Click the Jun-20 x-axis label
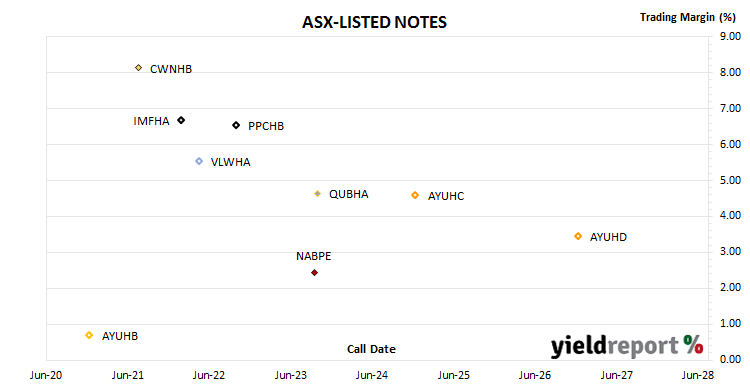The image size is (750, 391). (x=46, y=375)
